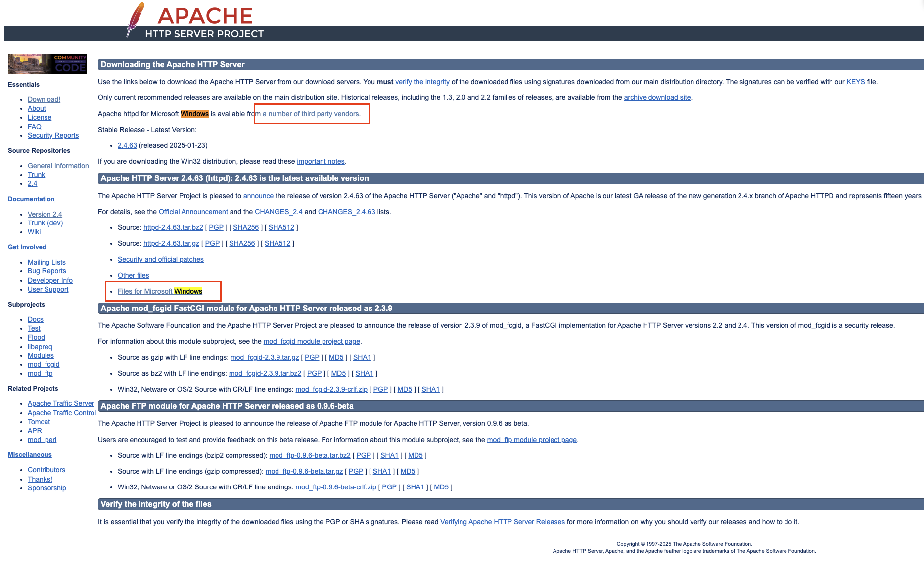Open User Support link

[48, 289]
